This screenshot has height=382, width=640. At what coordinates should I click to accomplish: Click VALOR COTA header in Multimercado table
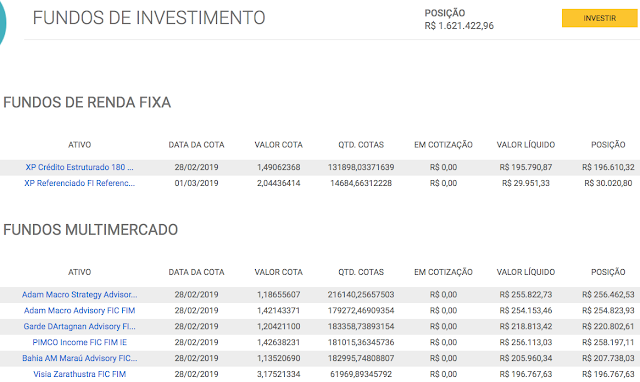click(279, 272)
